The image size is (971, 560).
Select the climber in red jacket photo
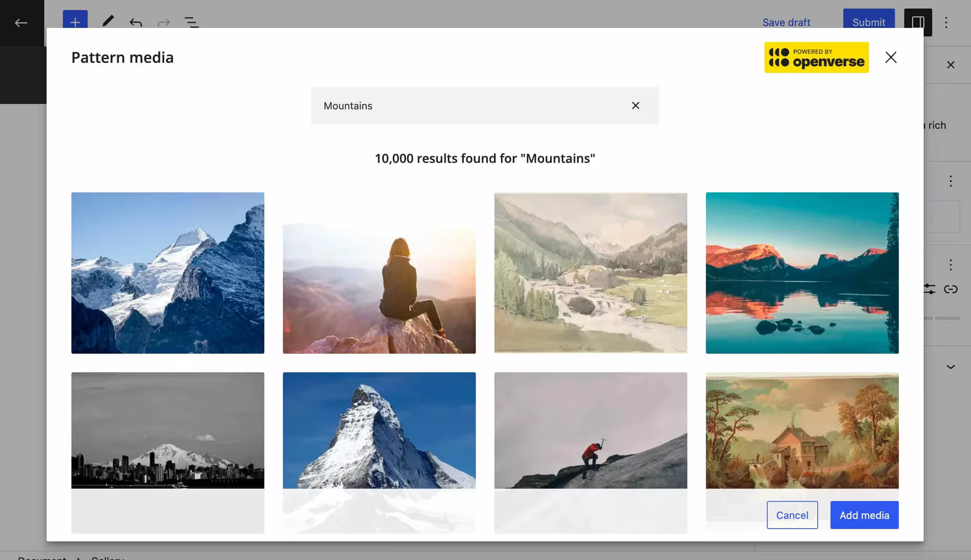(590, 430)
